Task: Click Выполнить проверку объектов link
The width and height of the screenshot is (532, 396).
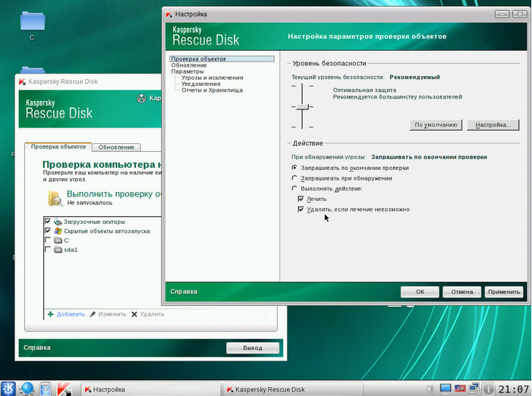Action: [114, 194]
